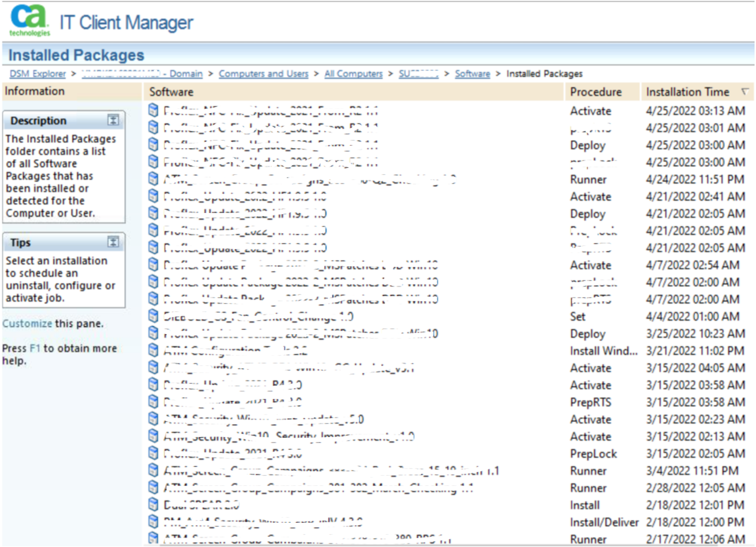
Task: Select the Deploy entry dated 3/25/2022
Action: (x=588, y=334)
